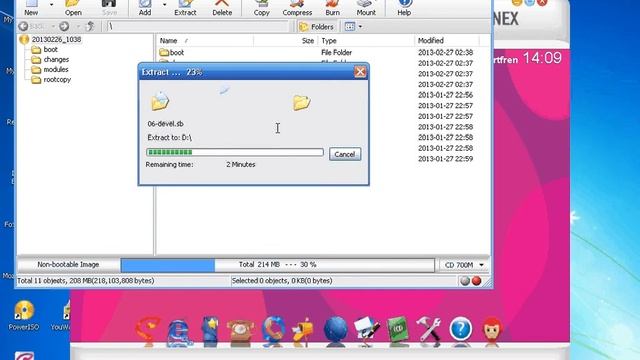This screenshot has height=360, width=640.
Task: Click the 06-devel.sb file name label
Action: (166, 124)
